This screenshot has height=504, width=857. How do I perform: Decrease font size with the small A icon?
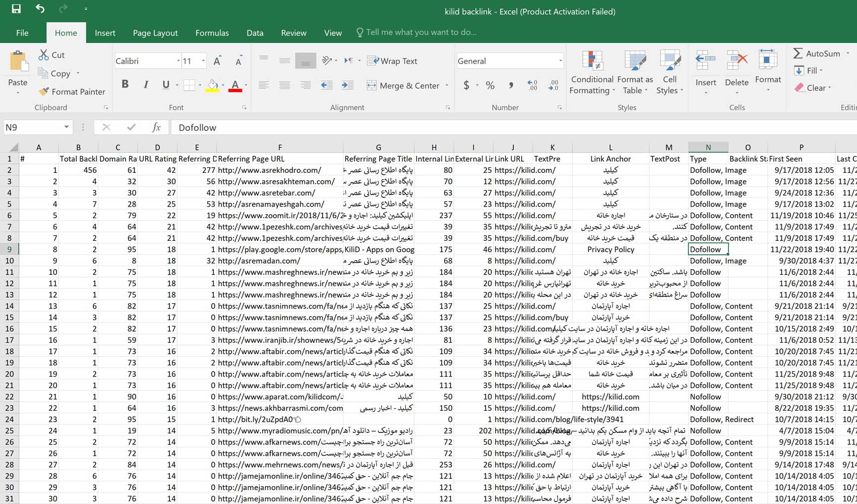(238, 61)
